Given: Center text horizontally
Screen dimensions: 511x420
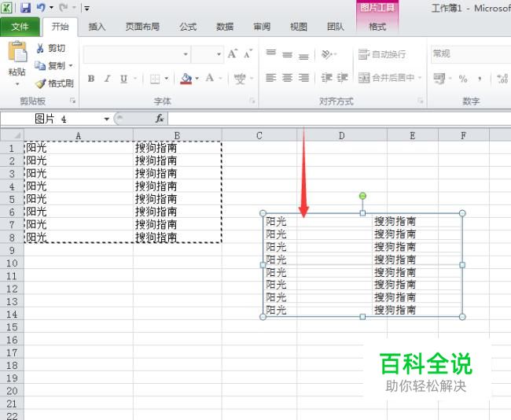Looking at the screenshot, I should coord(287,78).
